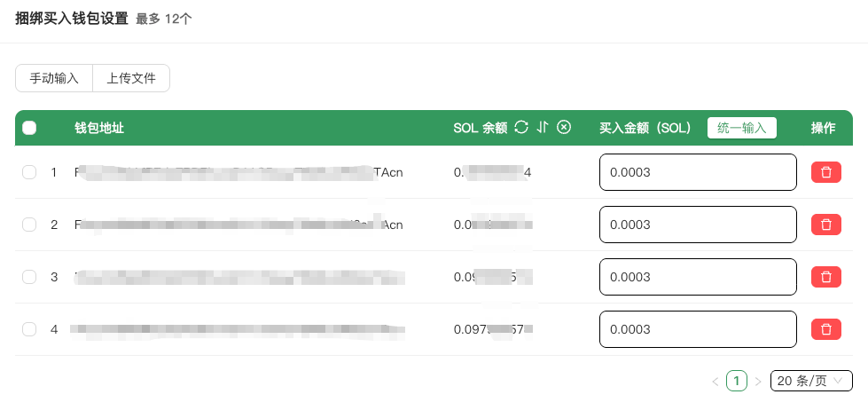Delete wallet row 4 with trash icon
Viewport: 868px width, 418px height.
[x=825, y=329]
